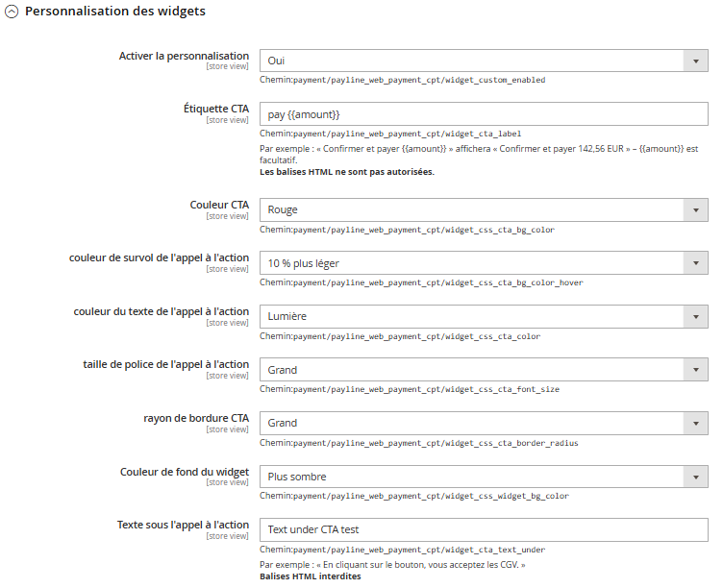This screenshot has width=723, height=588.
Task: Click the "taille de police" field label
Action: click(x=165, y=364)
